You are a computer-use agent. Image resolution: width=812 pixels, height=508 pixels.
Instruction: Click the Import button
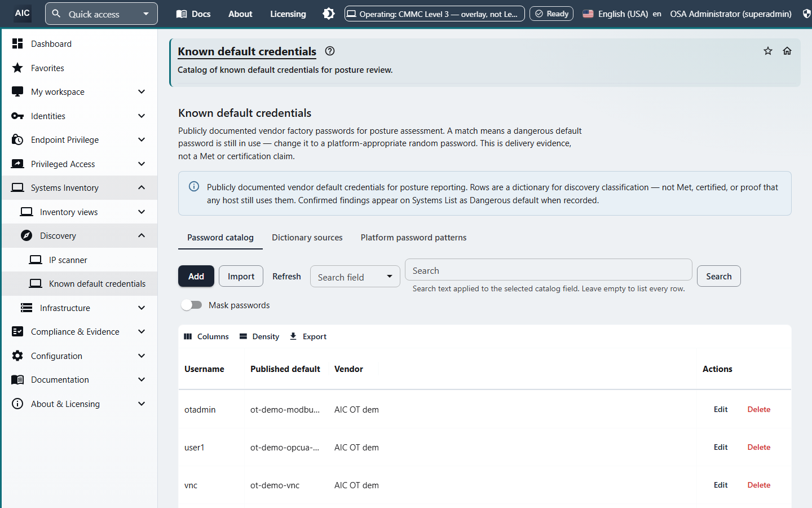click(241, 276)
